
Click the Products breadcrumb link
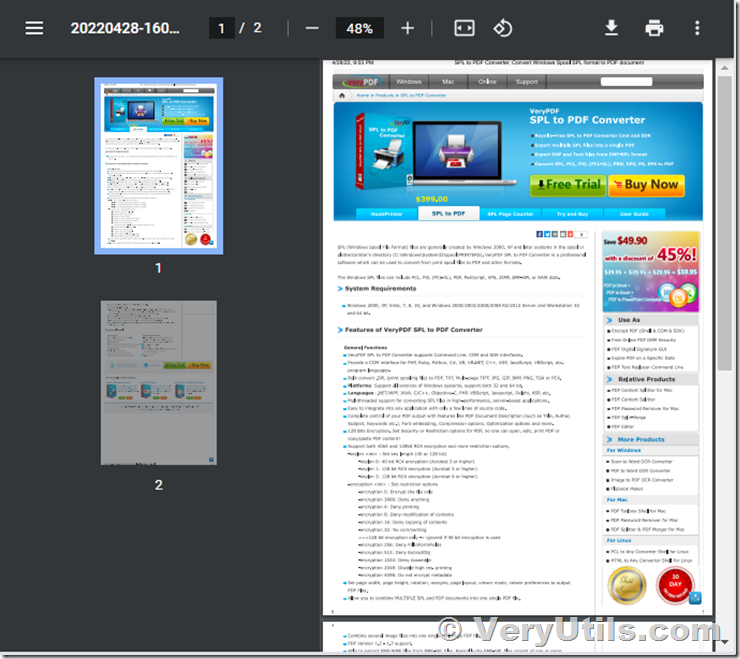(385, 95)
